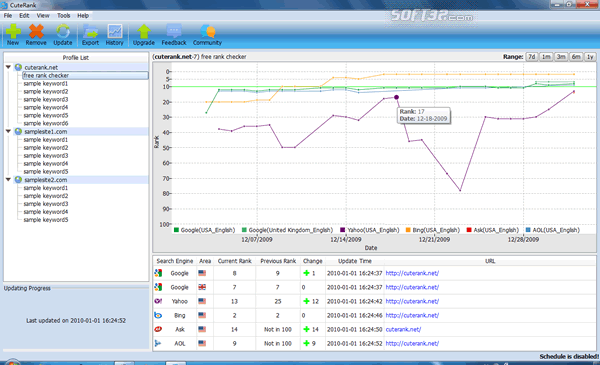This screenshot has width=600, height=365.
Task: Set chart range to 3m
Action: coord(561,57)
